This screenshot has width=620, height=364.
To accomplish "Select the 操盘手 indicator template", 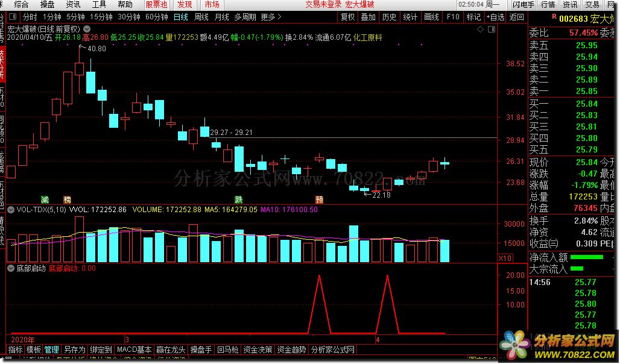I will point(201,350).
